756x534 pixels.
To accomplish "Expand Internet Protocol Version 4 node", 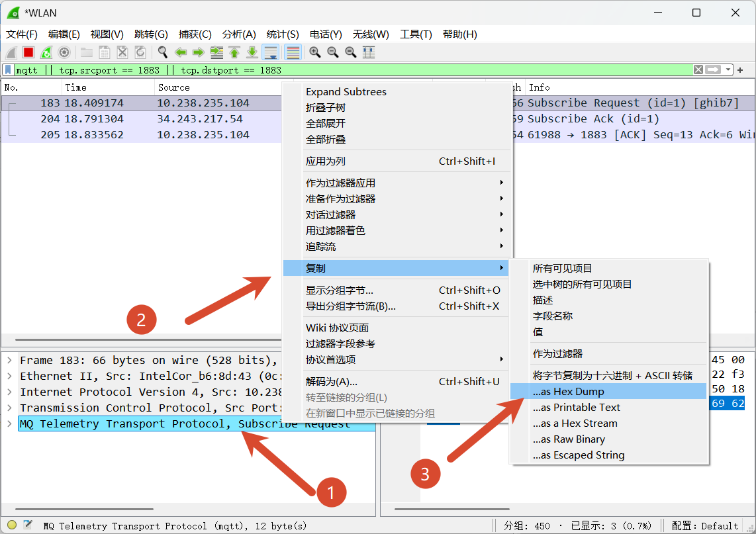I will (x=10, y=392).
